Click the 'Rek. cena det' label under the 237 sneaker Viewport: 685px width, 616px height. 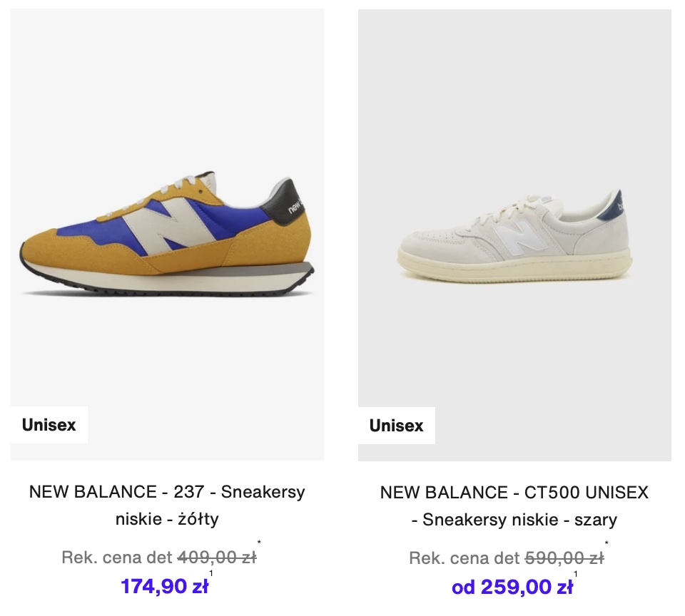pos(117,558)
